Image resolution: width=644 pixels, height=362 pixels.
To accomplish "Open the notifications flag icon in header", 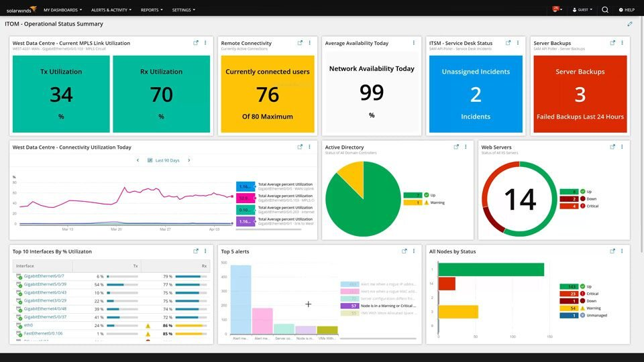I will coord(556,9).
